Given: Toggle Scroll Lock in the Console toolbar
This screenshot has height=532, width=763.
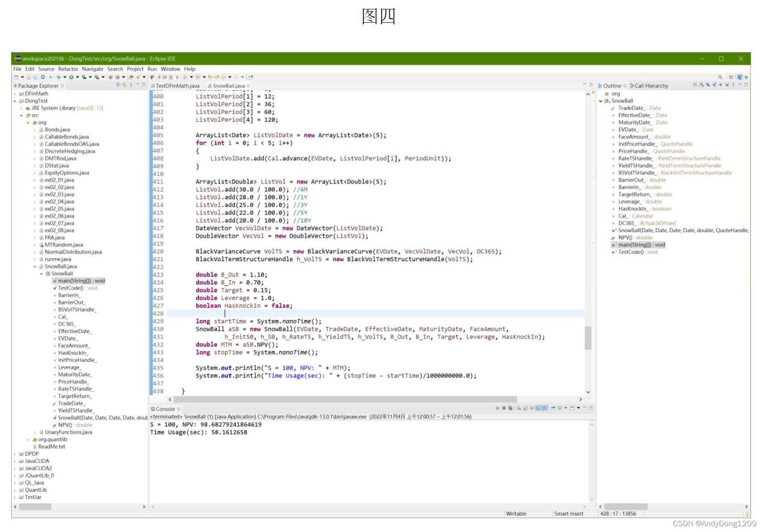Looking at the screenshot, I should (525, 408).
